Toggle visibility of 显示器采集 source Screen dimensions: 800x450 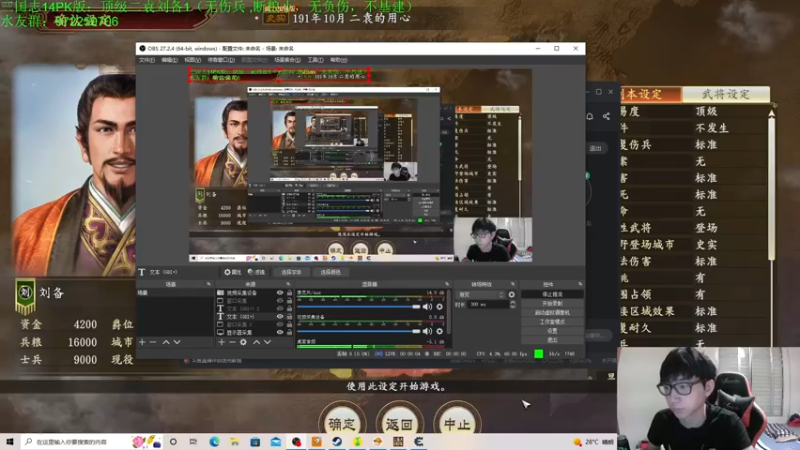[280, 332]
